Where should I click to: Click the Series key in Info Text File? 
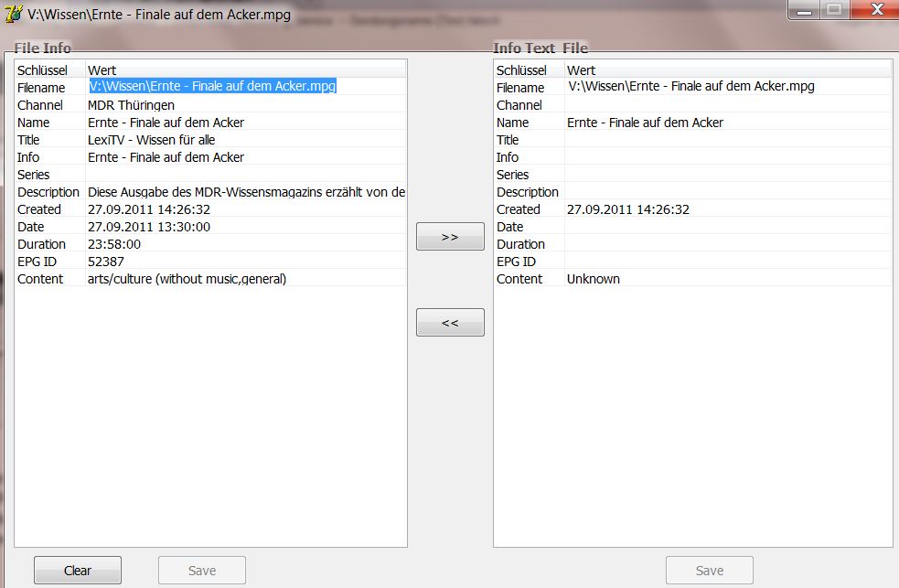tap(512, 175)
